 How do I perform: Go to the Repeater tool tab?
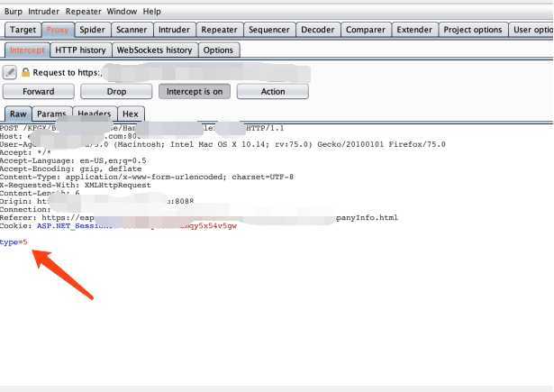tap(220, 30)
